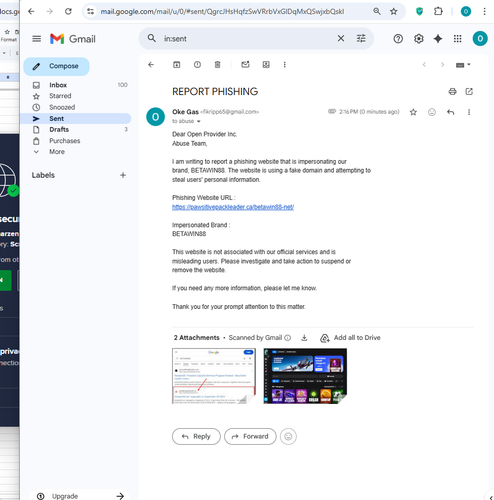
Task: Print the REPORT PHISHING email
Action: (x=452, y=91)
